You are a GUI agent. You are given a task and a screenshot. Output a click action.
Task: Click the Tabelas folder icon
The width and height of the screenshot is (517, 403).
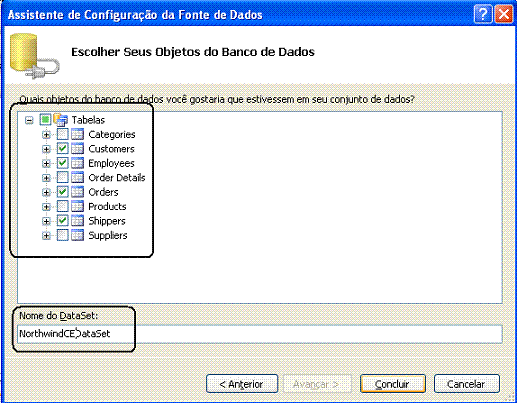(61, 119)
